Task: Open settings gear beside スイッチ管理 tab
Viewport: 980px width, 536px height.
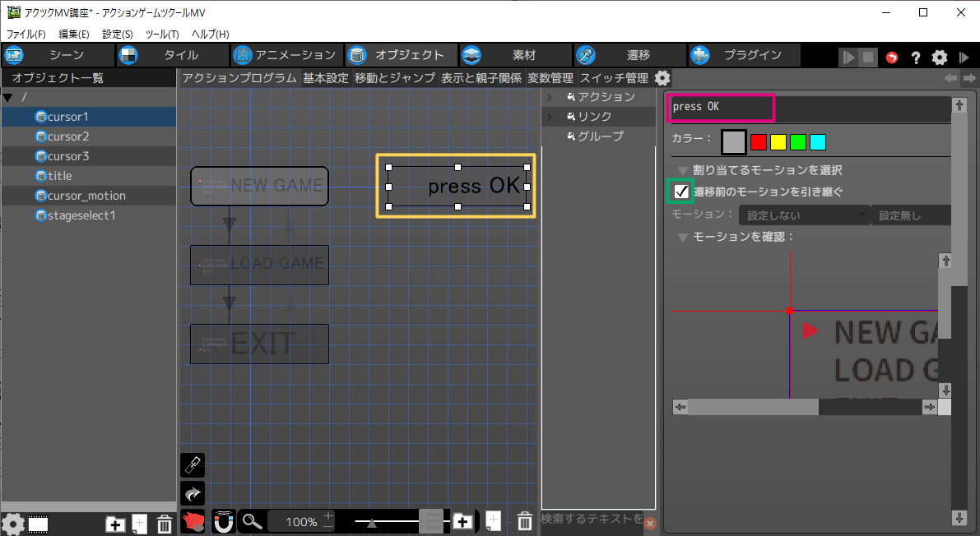Action: [662, 78]
